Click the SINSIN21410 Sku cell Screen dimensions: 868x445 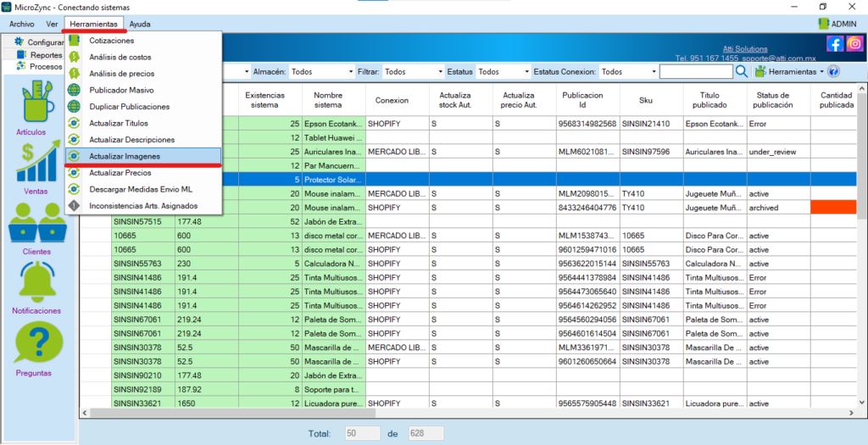(x=651, y=124)
